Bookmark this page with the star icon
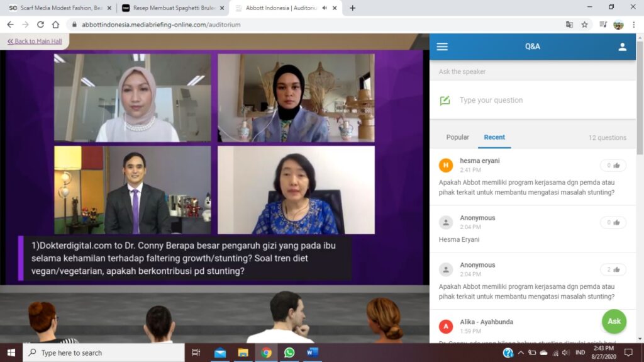 tap(584, 25)
